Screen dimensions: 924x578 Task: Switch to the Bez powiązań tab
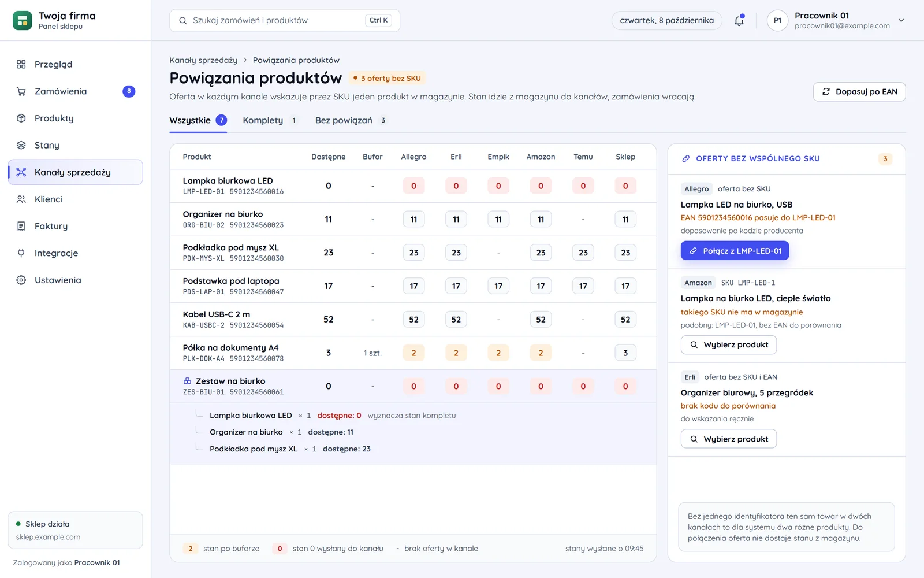click(351, 120)
